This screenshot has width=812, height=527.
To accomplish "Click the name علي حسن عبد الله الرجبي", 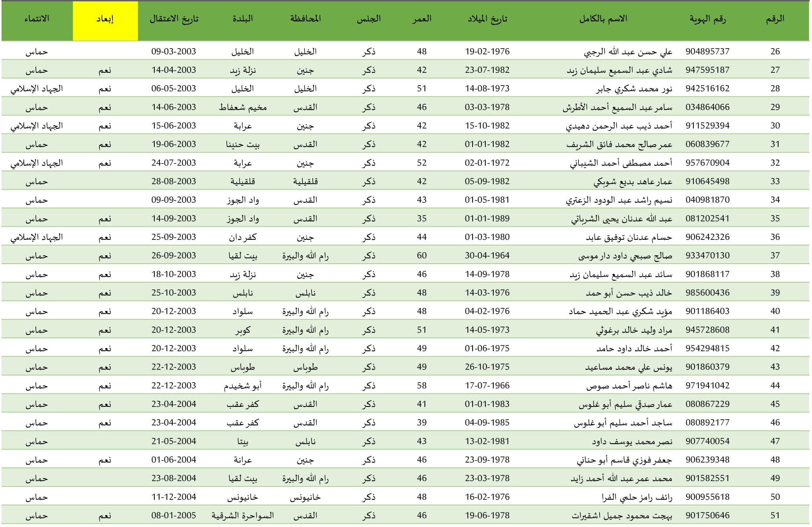I will (628, 52).
